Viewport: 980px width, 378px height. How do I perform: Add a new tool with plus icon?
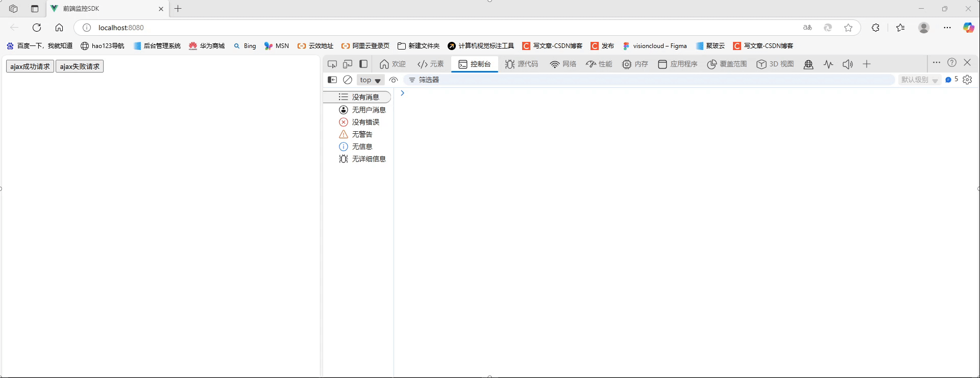coord(867,64)
